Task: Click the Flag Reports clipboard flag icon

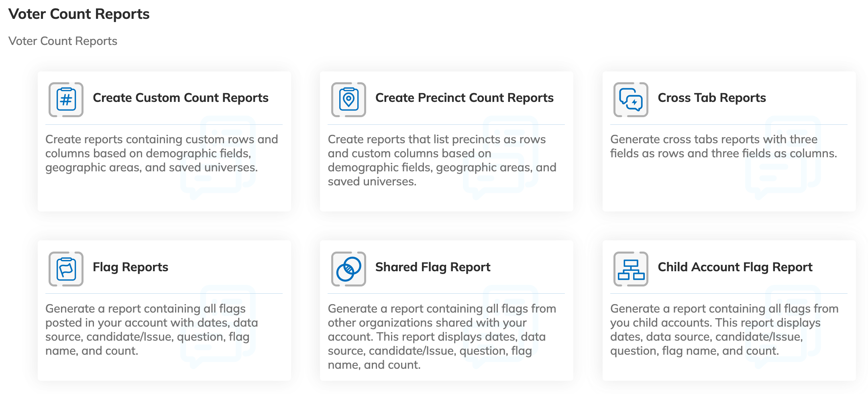Action: [66, 269]
